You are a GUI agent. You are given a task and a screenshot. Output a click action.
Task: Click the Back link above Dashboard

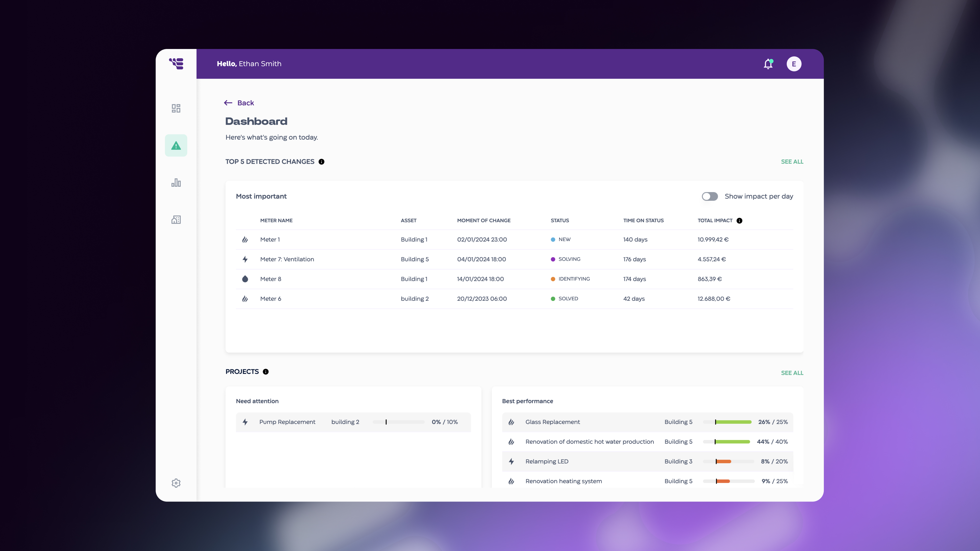[x=239, y=103]
